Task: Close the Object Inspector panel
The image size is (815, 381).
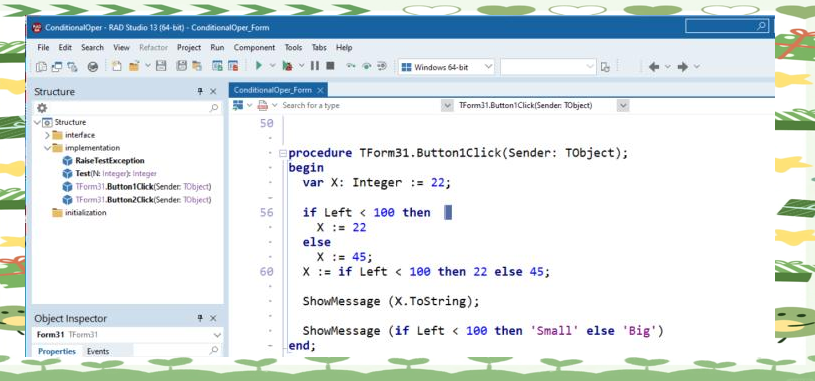Action: tap(213, 318)
